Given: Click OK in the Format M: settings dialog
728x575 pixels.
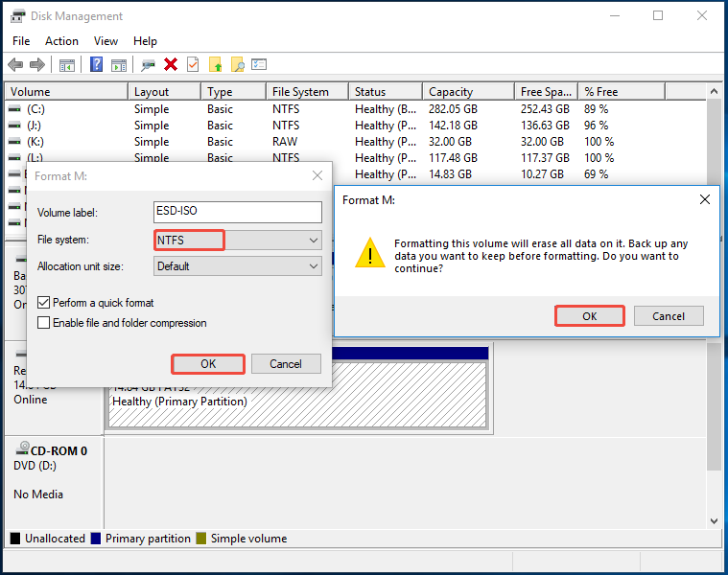Looking at the screenshot, I should pos(208,364).
